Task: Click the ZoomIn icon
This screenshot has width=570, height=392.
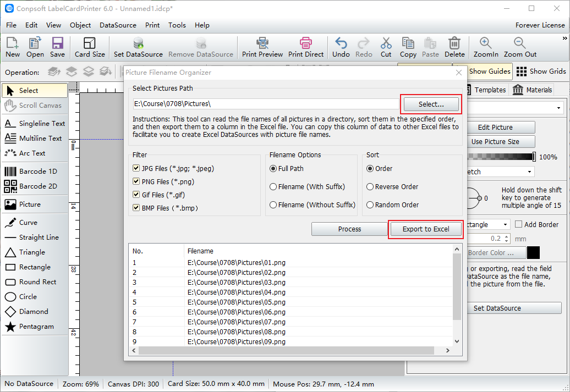Action: [486, 47]
